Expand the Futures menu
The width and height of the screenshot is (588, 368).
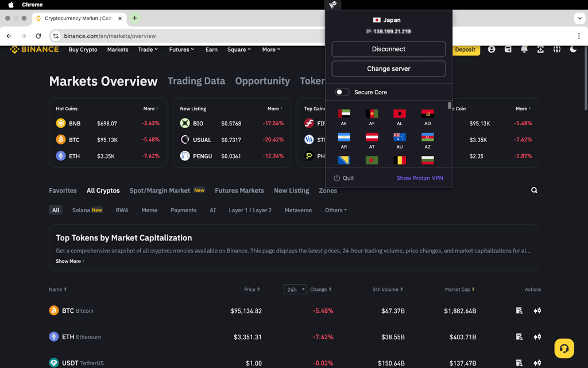[181, 49]
